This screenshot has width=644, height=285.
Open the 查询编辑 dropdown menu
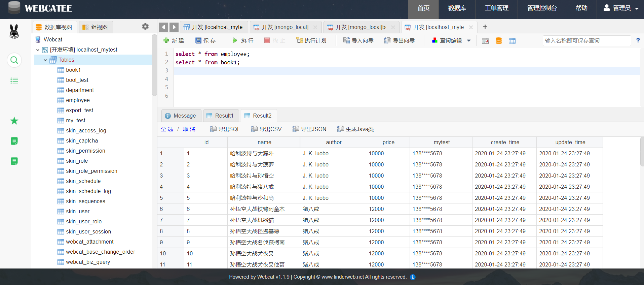[451, 40]
